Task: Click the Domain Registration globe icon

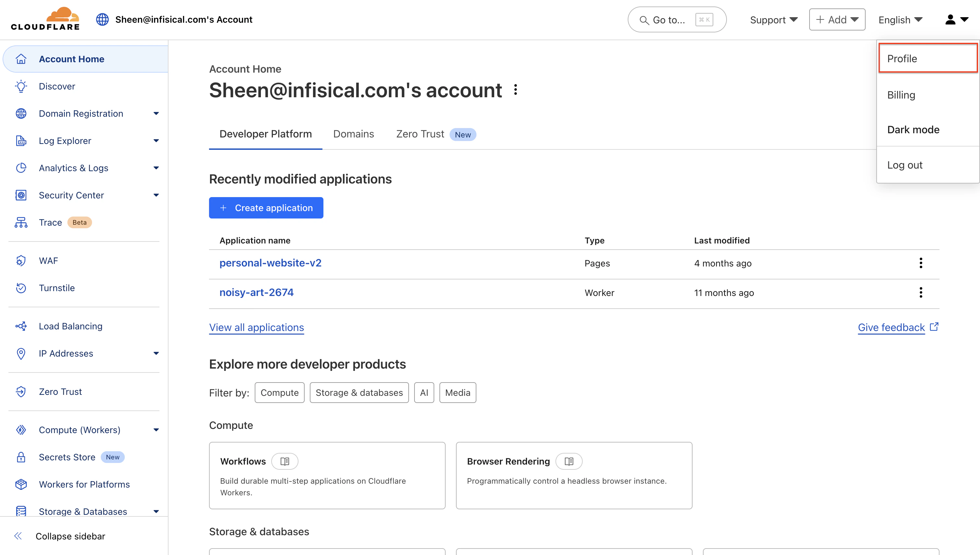Action: point(21,113)
